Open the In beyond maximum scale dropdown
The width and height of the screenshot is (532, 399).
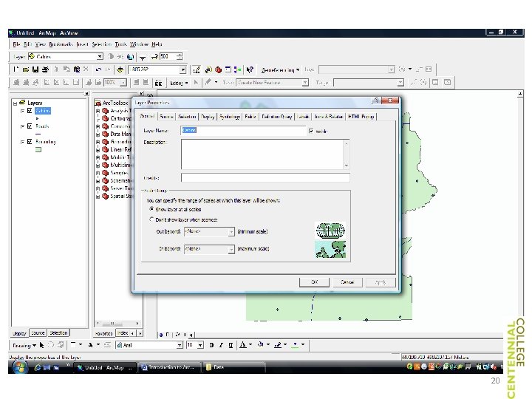click(231, 249)
